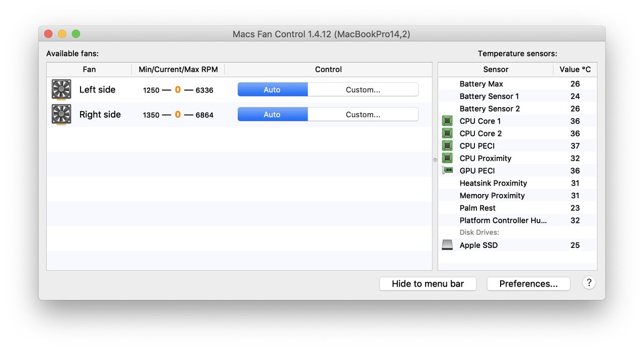Set Right side fan to Auto

(272, 114)
